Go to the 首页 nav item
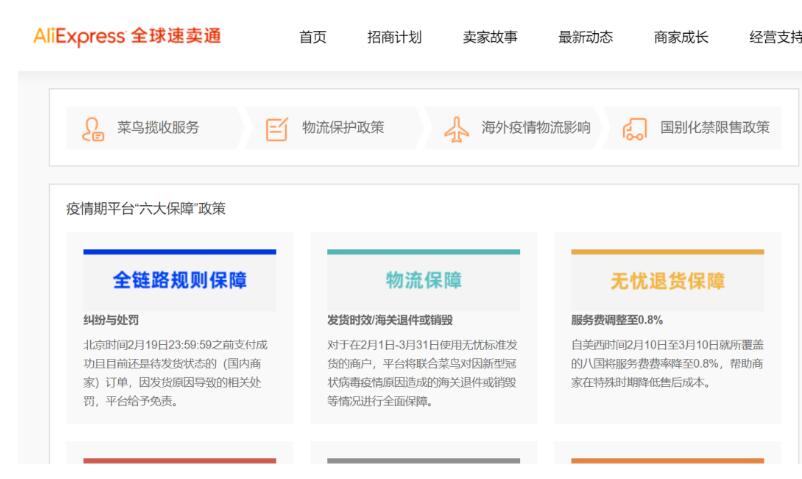Viewport: 802px width, 479px height. click(x=313, y=38)
